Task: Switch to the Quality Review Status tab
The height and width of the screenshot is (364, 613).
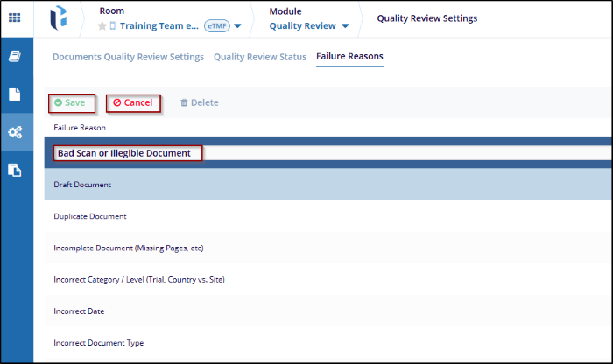Action: (x=260, y=57)
